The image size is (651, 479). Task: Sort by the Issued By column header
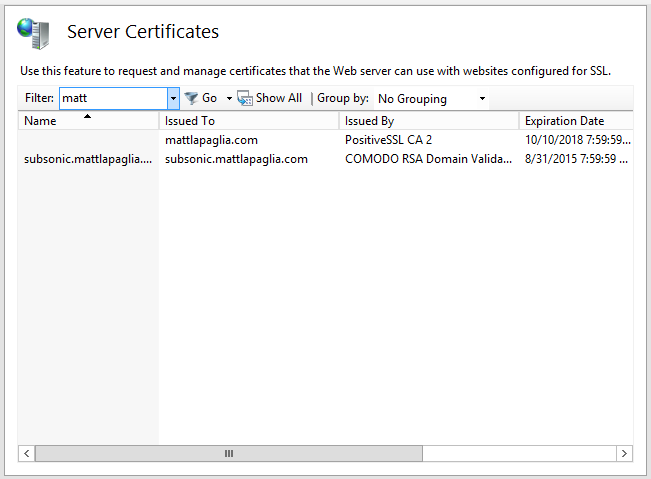click(x=429, y=121)
